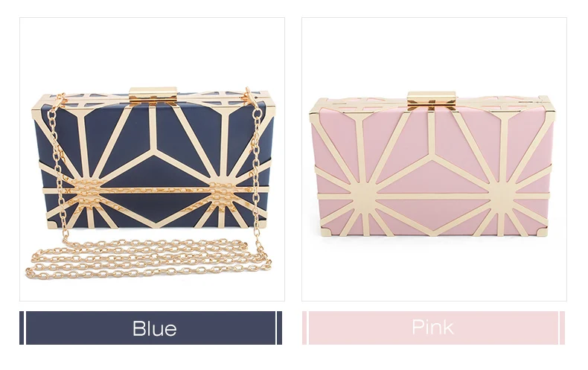
Task: Select the Blue color label bar
Action: tap(151, 328)
